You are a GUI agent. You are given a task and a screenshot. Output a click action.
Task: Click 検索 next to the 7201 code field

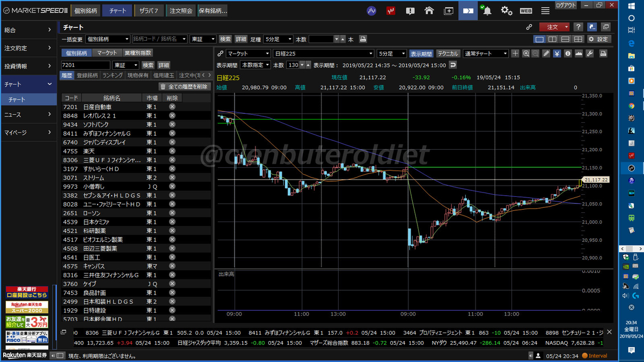[148, 65]
